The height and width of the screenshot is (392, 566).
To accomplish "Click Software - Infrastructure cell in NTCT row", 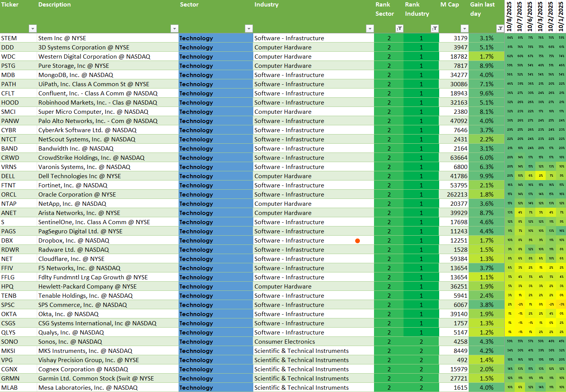I will click(313, 139).
